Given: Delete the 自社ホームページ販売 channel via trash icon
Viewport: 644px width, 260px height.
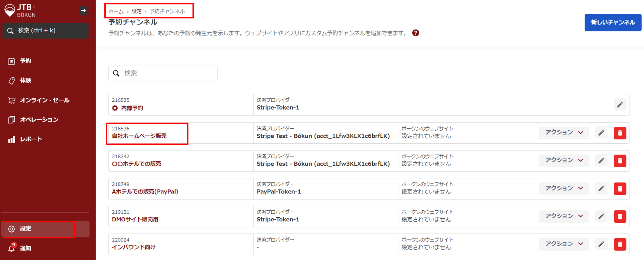Looking at the screenshot, I should click(620, 133).
